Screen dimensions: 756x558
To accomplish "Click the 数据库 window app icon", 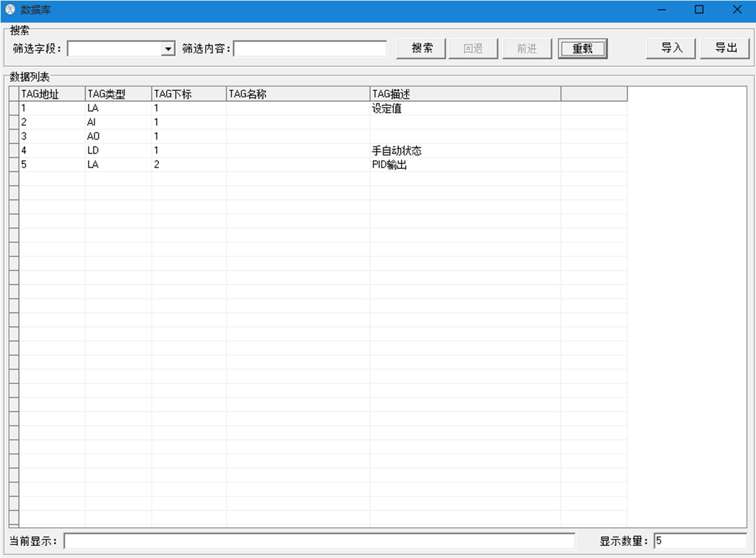I will click(10, 9).
